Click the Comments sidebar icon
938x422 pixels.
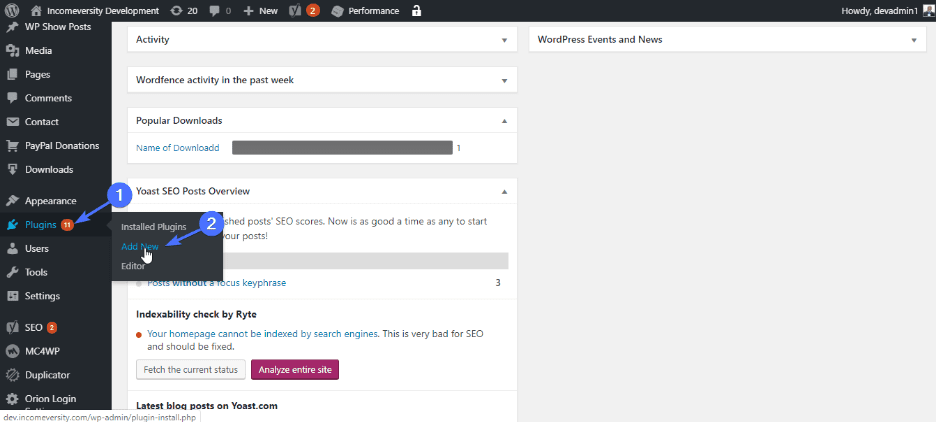coord(13,98)
